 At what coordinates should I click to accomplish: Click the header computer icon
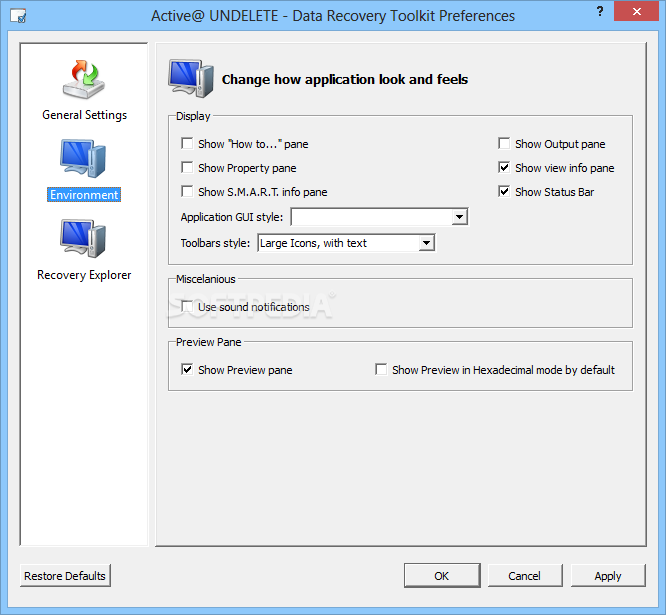click(x=191, y=79)
